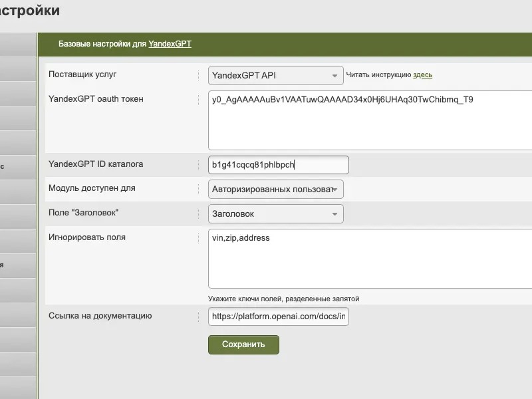Click the "Игнорировать поля" label
The image size is (532, 399).
click(87, 237)
